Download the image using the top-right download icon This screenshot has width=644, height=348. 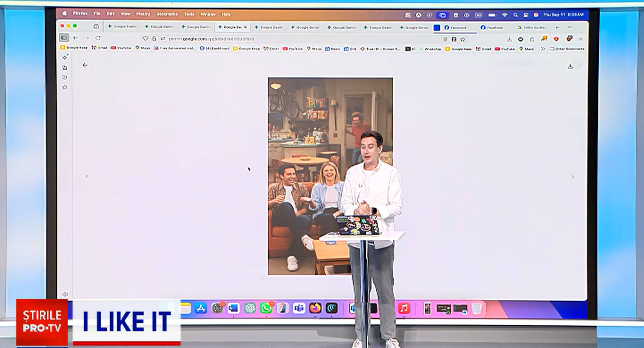[x=570, y=66]
